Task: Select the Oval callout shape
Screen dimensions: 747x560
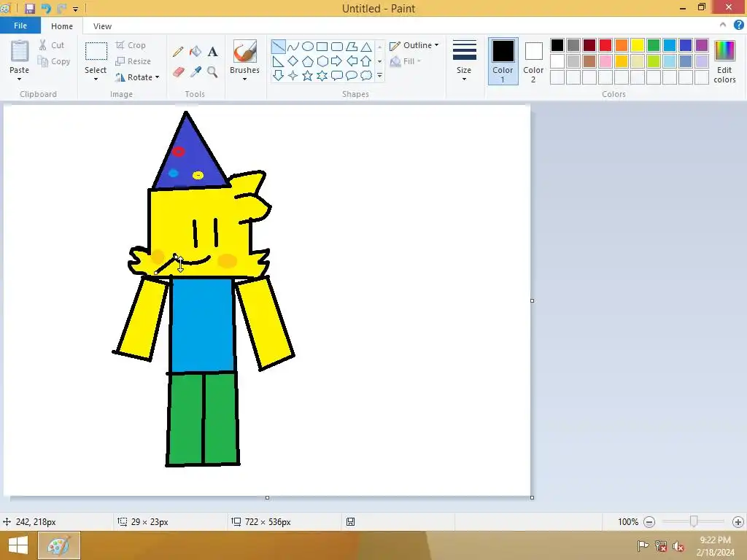Action: coord(352,75)
